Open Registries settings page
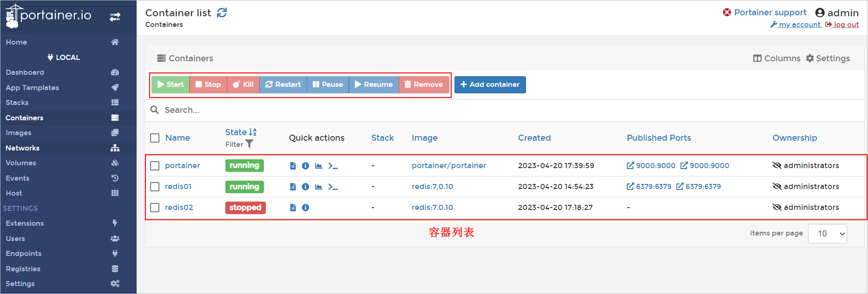Screen dimensions: 868x294 click(x=68, y=269)
